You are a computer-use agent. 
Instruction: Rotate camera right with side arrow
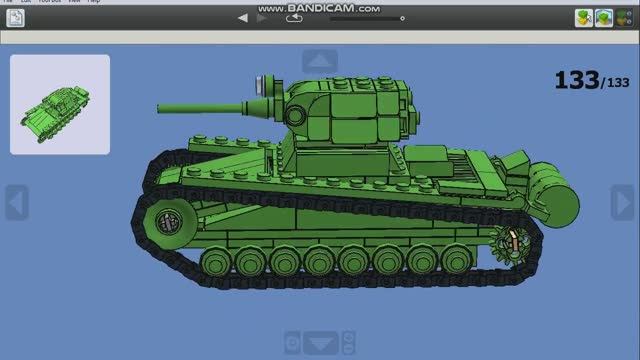pyautogui.click(x=622, y=202)
